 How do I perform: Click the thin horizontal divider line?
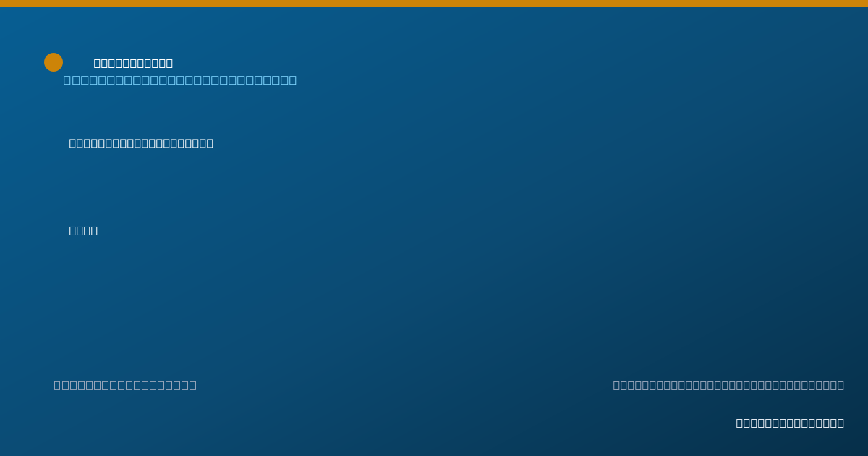434,345
